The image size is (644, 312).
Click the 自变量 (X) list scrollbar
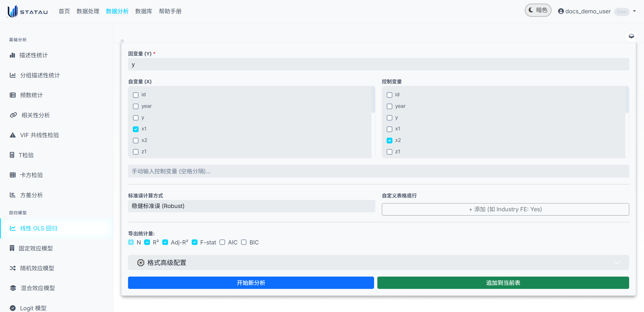(x=373, y=100)
